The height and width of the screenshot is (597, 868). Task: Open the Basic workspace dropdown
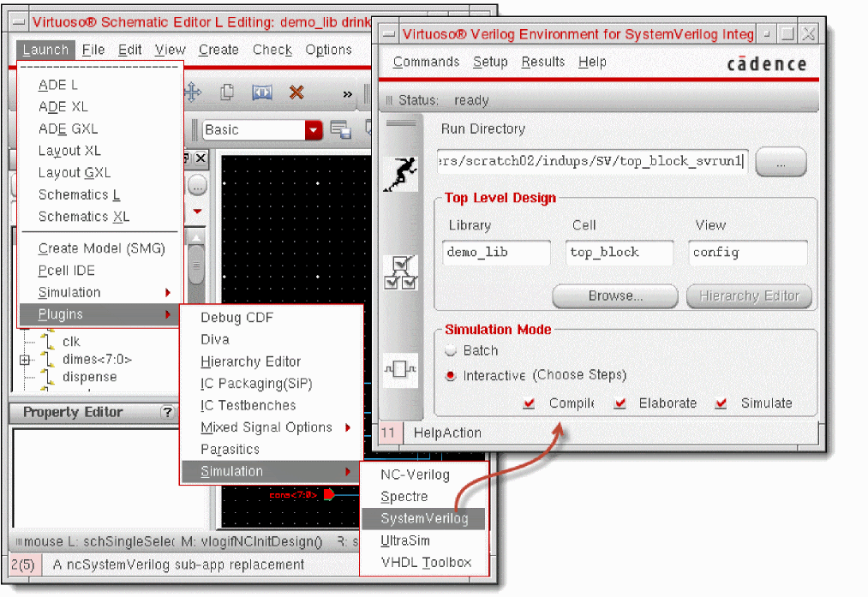click(314, 130)
